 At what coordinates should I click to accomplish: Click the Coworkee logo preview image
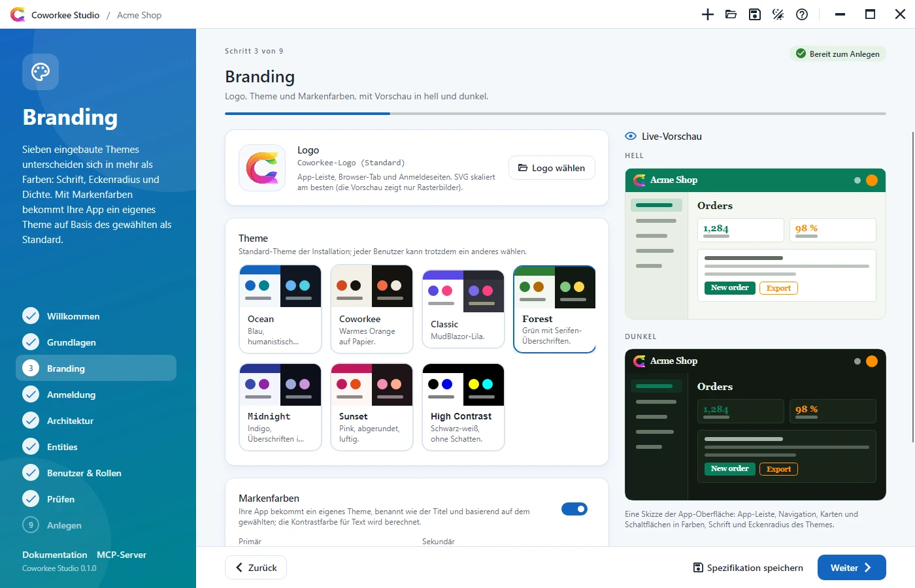262,168
